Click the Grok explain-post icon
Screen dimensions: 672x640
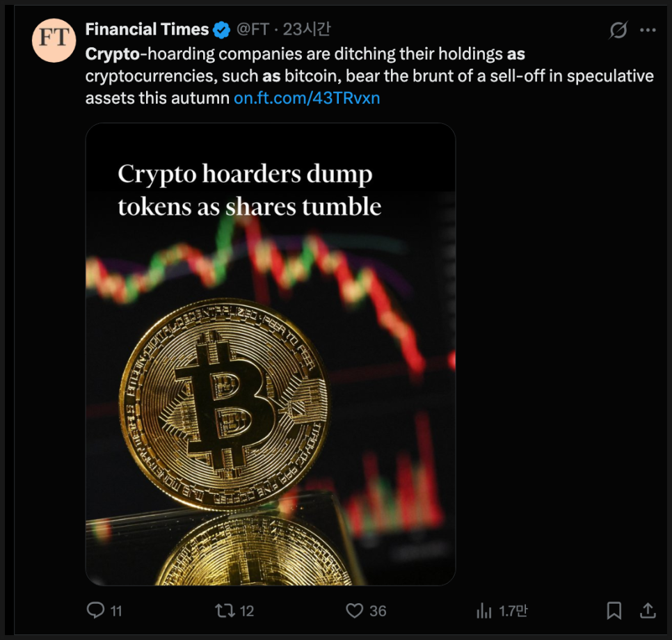pos(618,30)
